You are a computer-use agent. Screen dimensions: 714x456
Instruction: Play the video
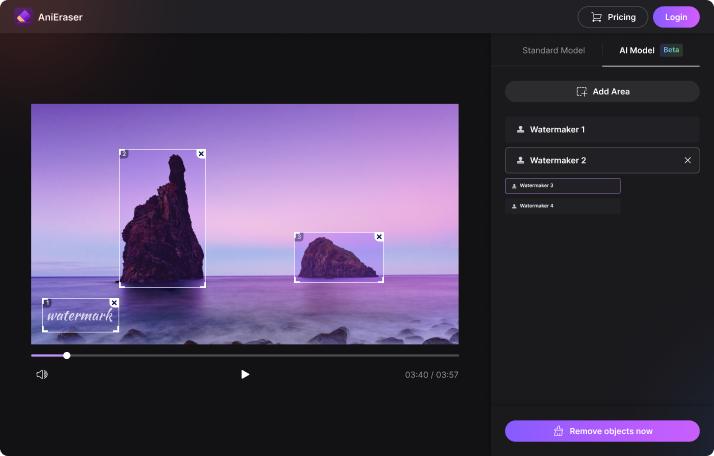(x=245, y=375)
